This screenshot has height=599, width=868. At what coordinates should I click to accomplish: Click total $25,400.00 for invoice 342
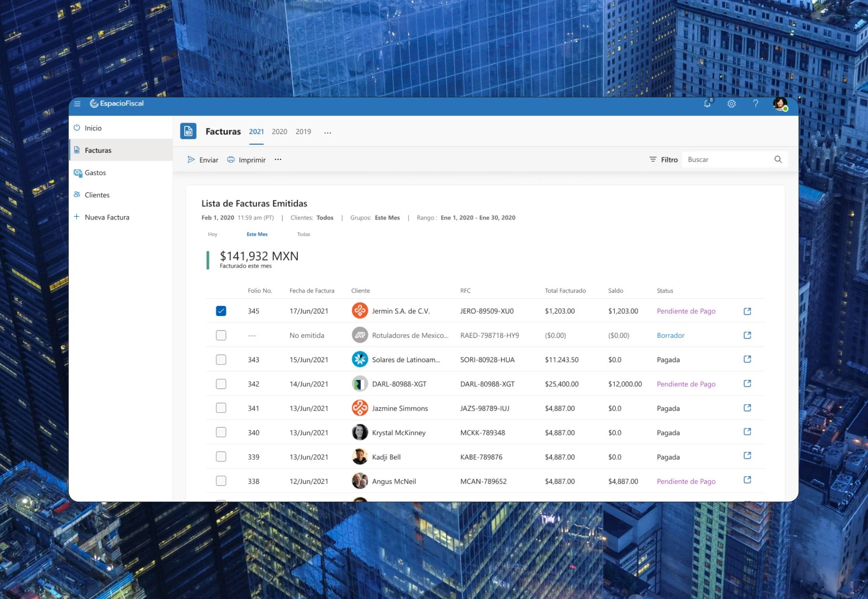click(x=561, y=384)
